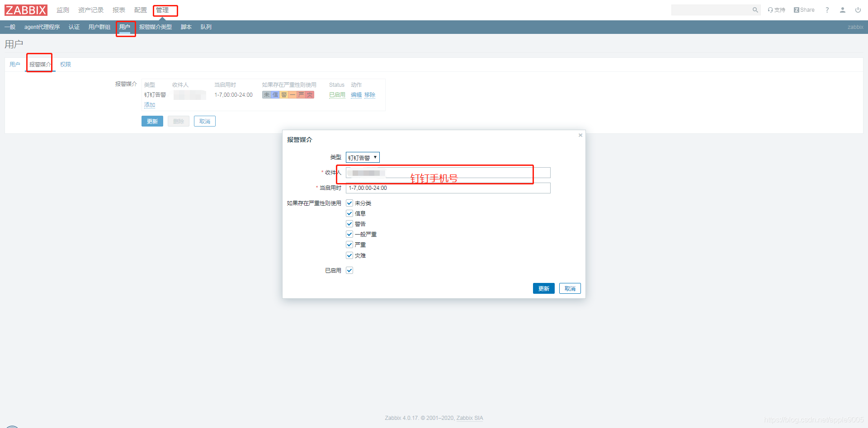
Task: Toggle the 信息 severity checkbox
Action: pos(349,213)
